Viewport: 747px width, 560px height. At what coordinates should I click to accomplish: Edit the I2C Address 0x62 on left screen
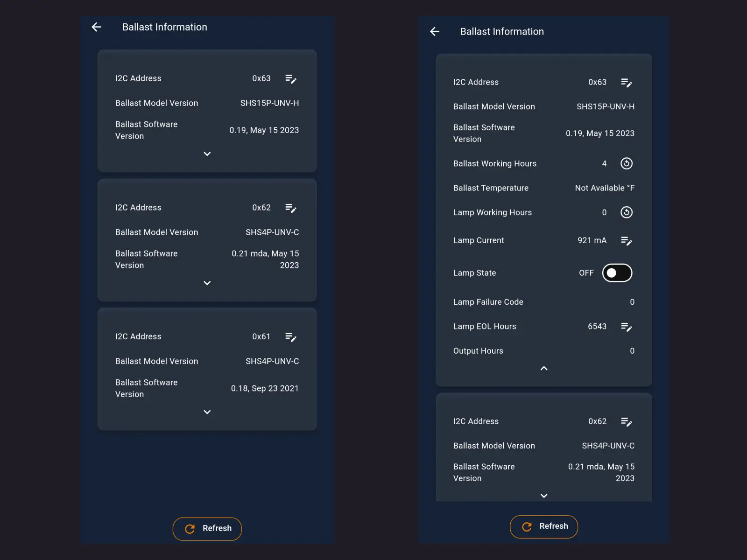click(x=291, y=208)
